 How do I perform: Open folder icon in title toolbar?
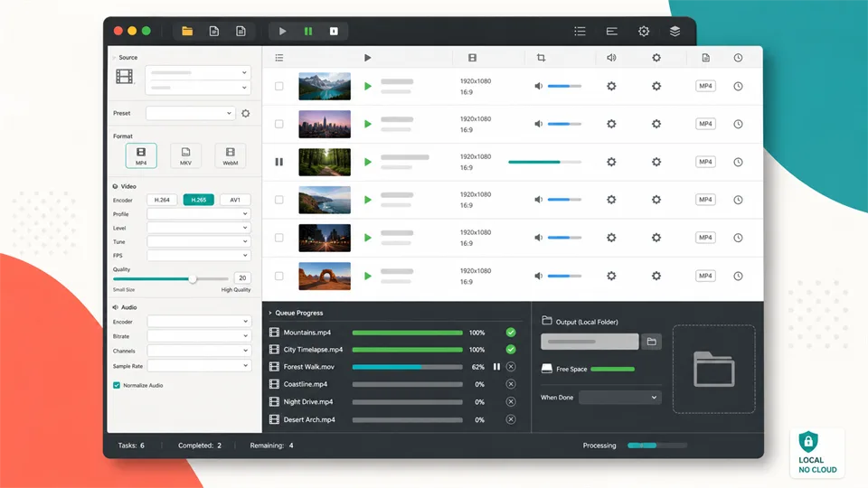coord(187,31)
